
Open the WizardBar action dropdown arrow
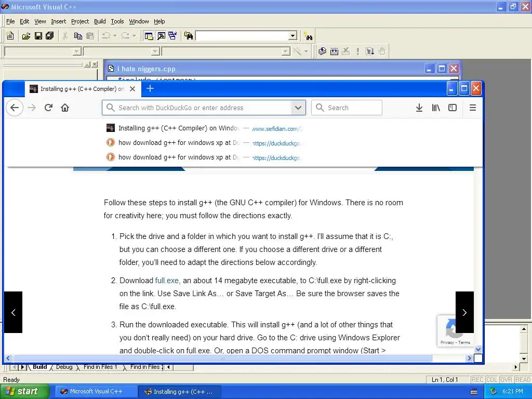tap(306, 51)
